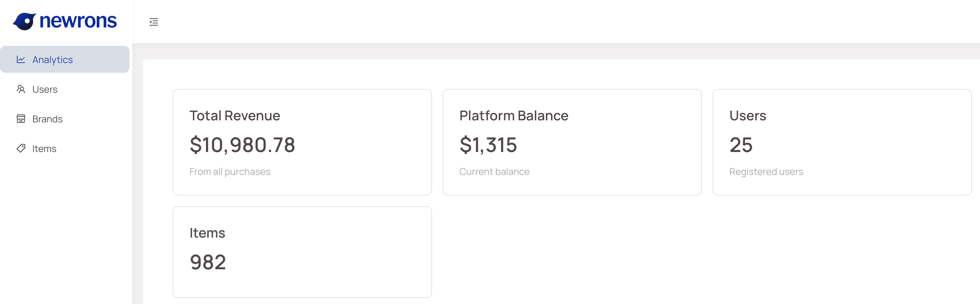Click the Brands icon in the sidebar
Viewport: 980px width, 304px height.
pyautogui.click(x=21, y=119)
